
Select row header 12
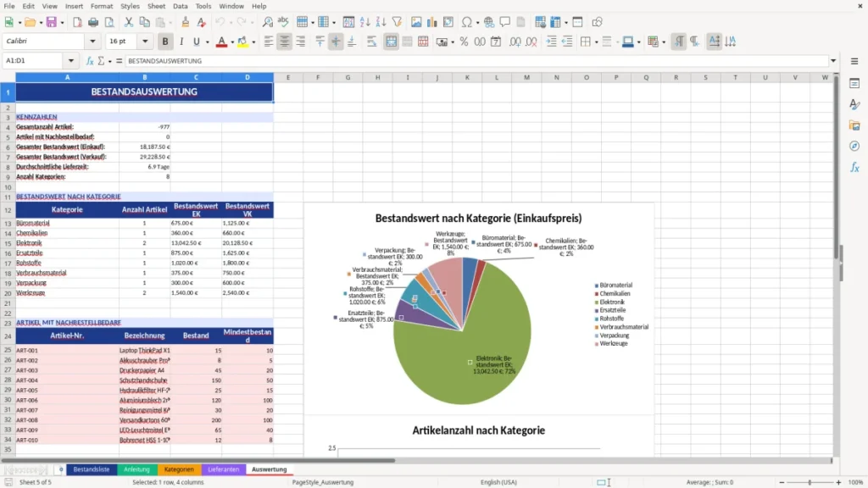(8, 210)
